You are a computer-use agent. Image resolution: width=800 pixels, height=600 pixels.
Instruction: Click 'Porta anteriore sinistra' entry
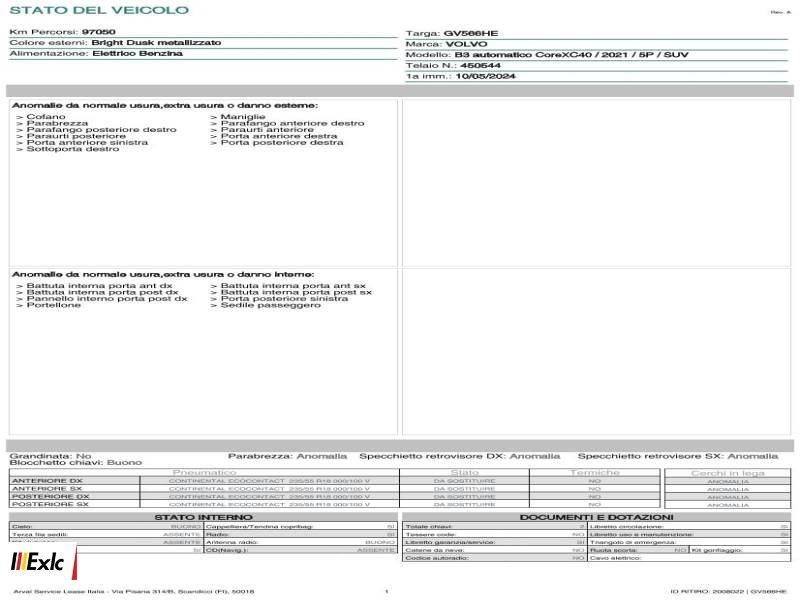(x=87, y=142)
